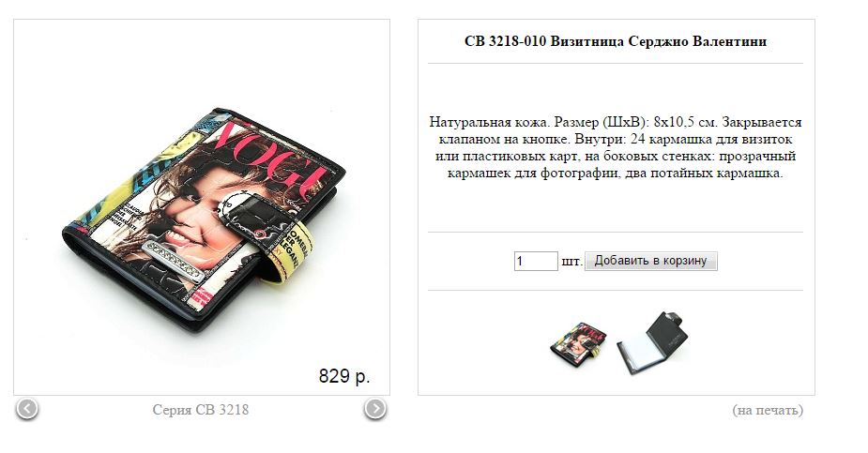Click the шт. unit label beside quantity
Screen dimensions: 868x453
coord(571,261)
